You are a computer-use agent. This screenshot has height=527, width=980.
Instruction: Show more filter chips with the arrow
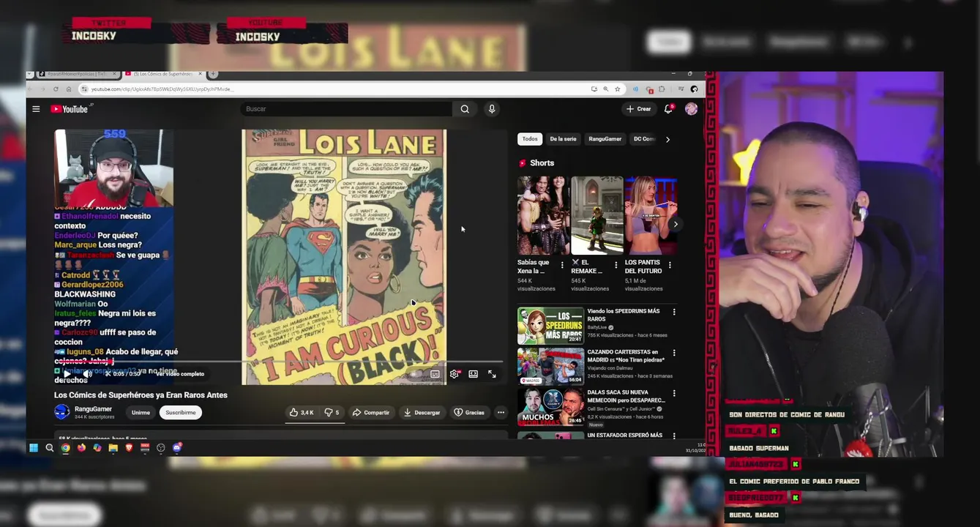667,139
